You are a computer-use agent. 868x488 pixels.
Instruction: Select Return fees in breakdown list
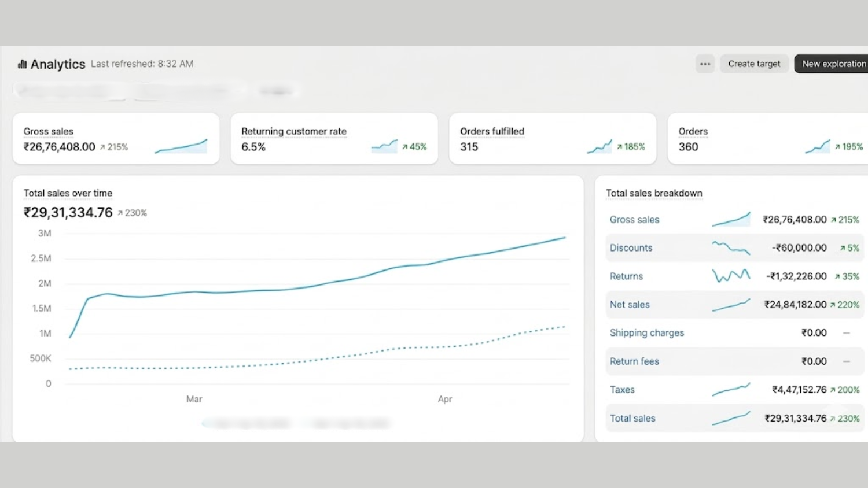coord(634,361)
